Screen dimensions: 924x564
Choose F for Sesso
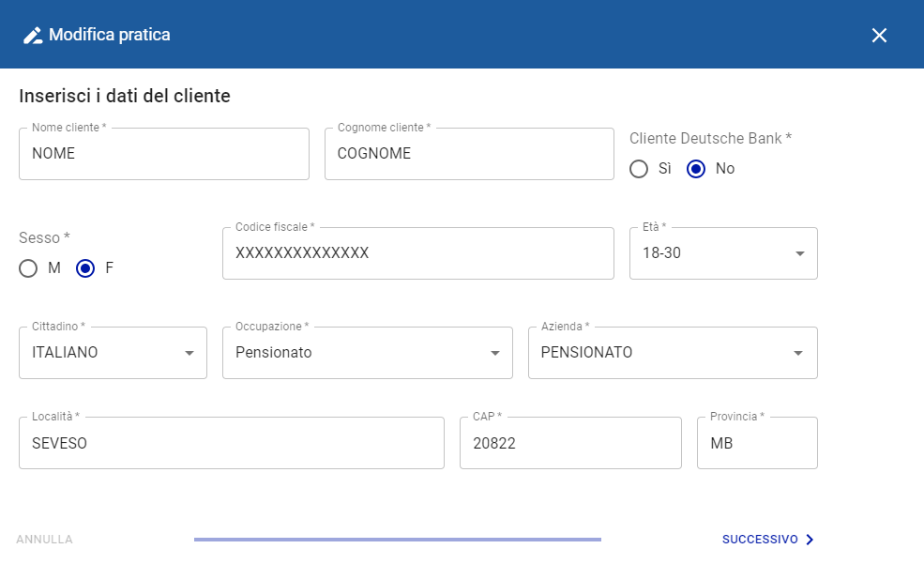pos(85,268)
